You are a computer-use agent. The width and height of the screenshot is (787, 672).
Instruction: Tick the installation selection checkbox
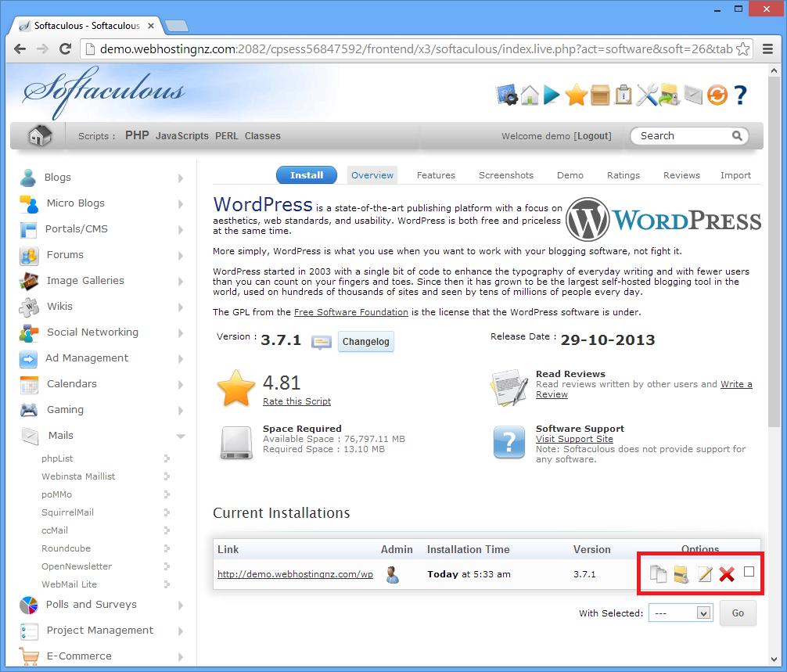[749, 572]
